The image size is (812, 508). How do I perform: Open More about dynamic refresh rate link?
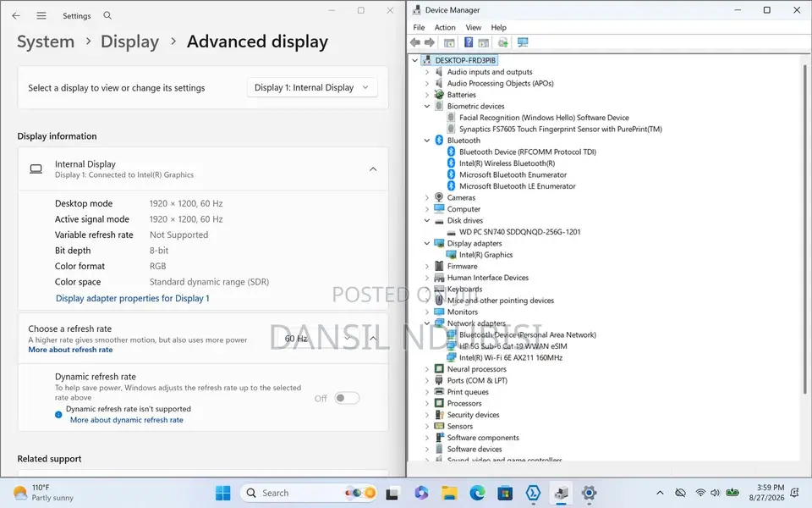126,421
